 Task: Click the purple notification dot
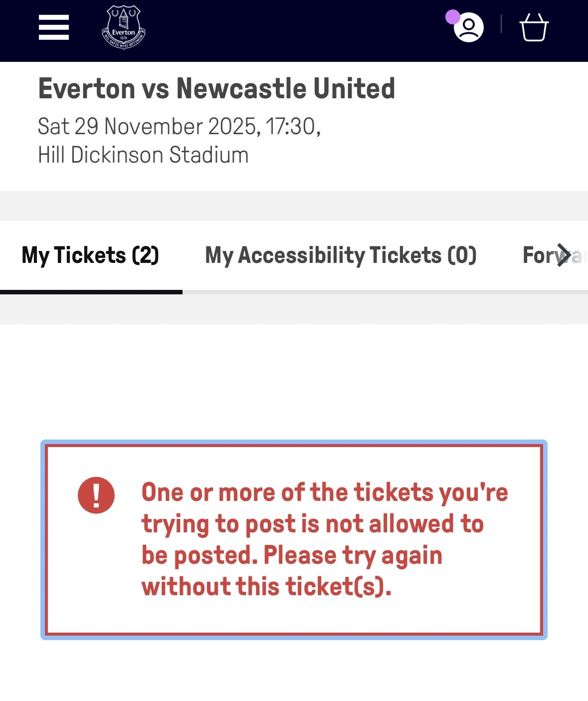[x=452, y=17]
